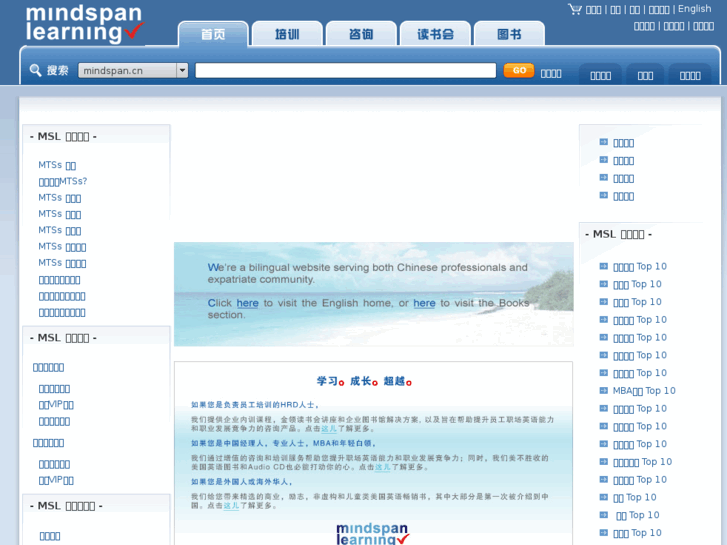Image resolution: width=727 pixels, height=545 pixels.
Task: Select text 如果您是负责员工培训的HRD人士
Action: coord(253,405)
